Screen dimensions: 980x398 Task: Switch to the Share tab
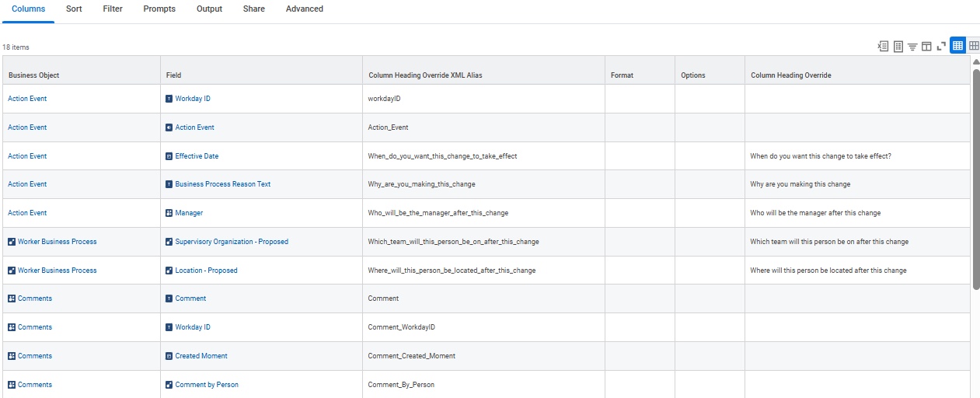coord(253,9)
